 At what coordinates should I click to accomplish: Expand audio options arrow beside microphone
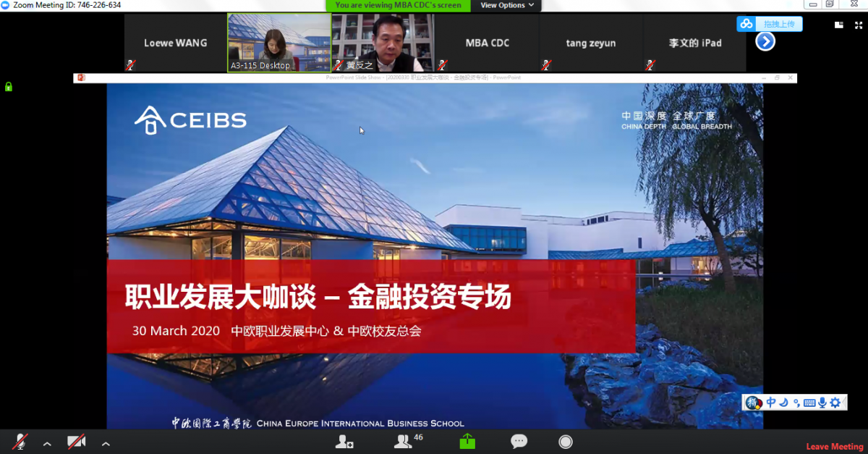coord(47,442)
